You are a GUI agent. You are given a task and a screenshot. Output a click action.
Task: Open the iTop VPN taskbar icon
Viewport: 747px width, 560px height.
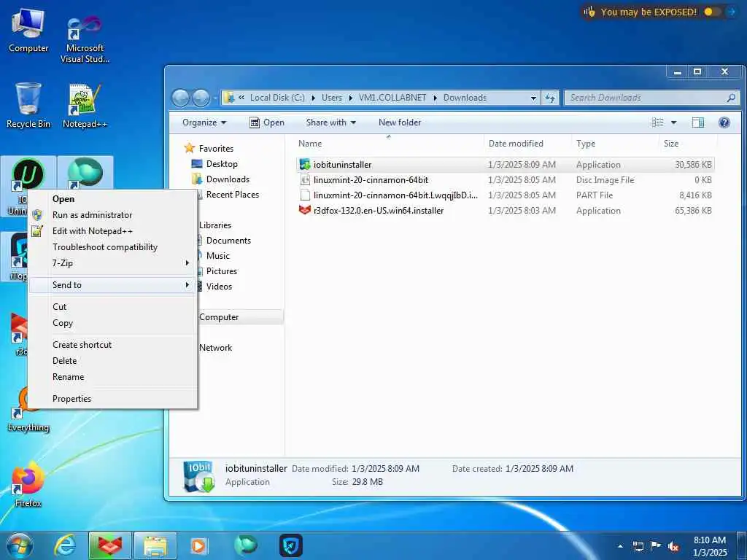pyautogui.click(x=290, y=545)
